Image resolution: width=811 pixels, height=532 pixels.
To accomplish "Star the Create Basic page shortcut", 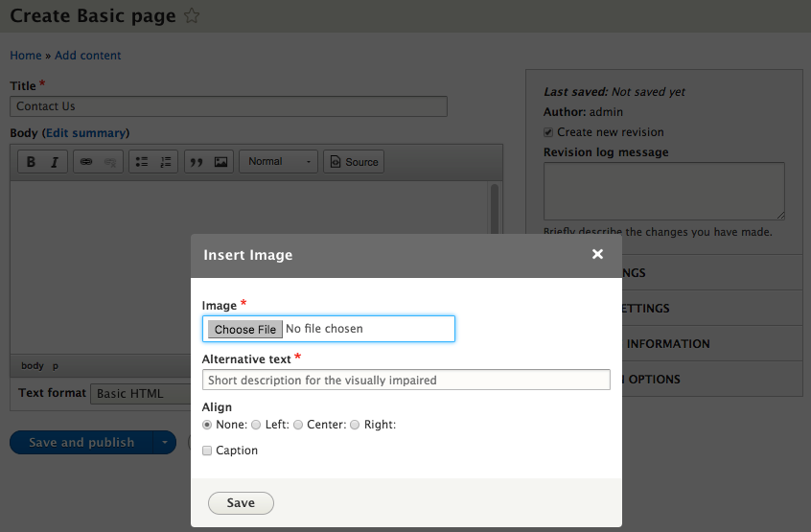I will tap(192, 16).
